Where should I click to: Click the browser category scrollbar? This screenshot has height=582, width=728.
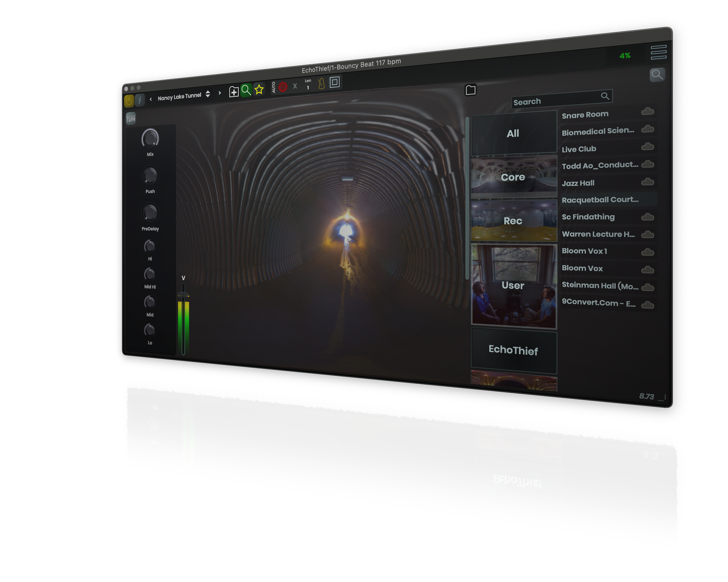[467, 198]
